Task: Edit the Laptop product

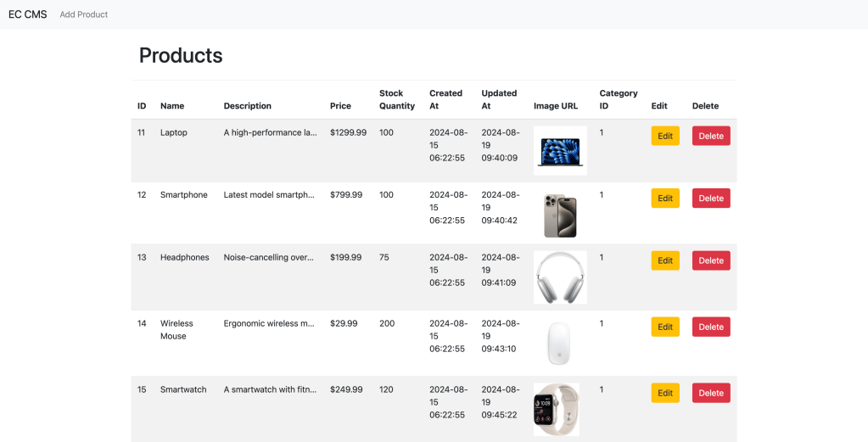Action: click(665, 136)
